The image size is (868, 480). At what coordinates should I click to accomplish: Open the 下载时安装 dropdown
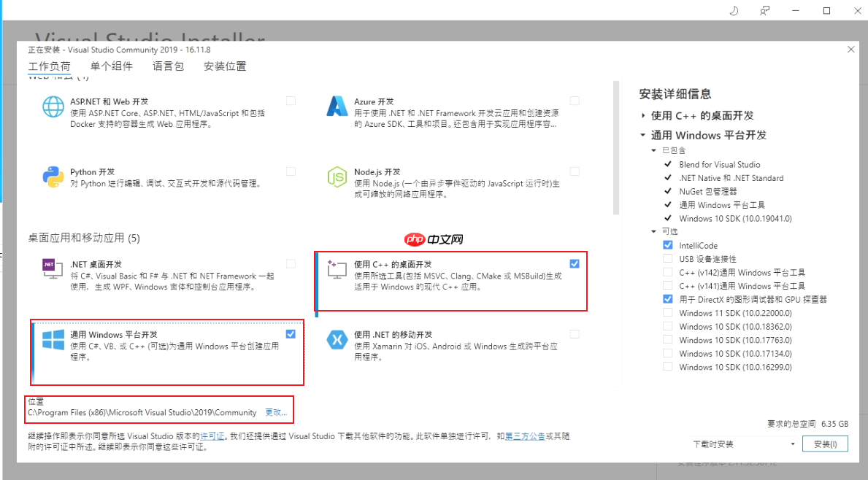click(x=791, y=444)
